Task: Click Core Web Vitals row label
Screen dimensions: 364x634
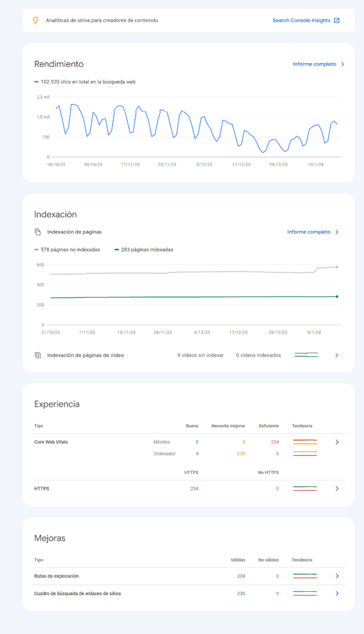Action: [51, 442]
